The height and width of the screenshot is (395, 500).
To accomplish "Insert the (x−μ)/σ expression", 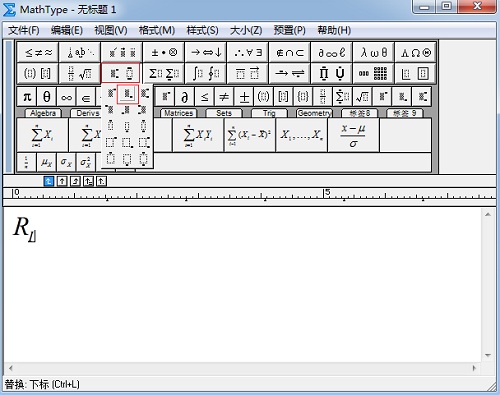I will click(x=353, y=135).
